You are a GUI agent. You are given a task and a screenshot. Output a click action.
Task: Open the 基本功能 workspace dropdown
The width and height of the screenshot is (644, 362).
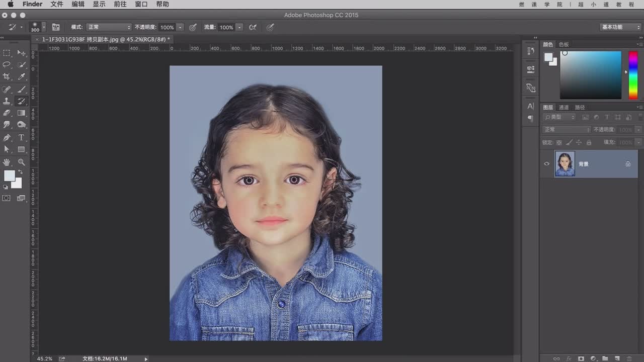[x=620, y=27]
